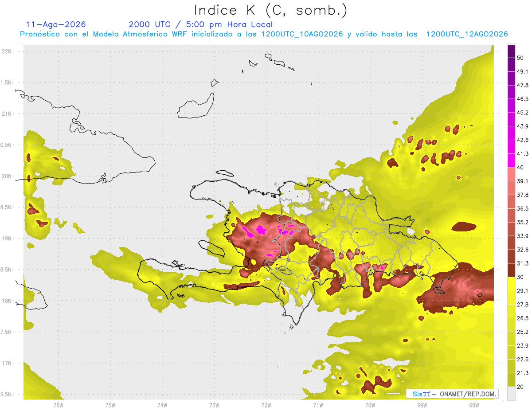Click the "37.8" color bar value

[523, 195]
